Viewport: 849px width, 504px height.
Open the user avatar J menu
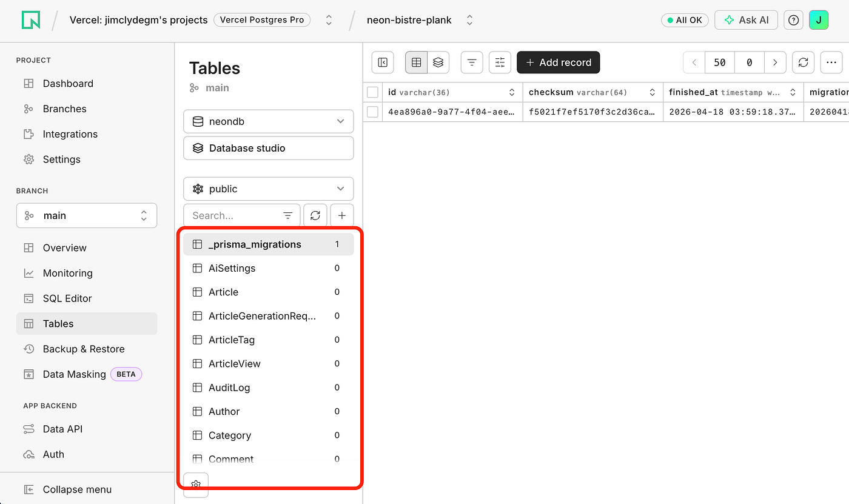(x=819, y=20)
